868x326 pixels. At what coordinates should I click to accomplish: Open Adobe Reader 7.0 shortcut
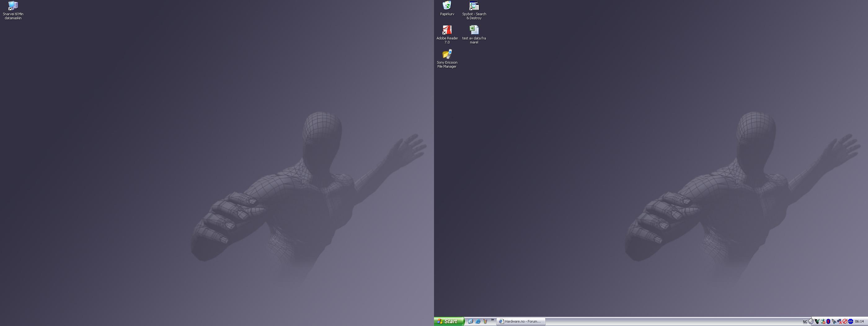click(x=447, y=34)
